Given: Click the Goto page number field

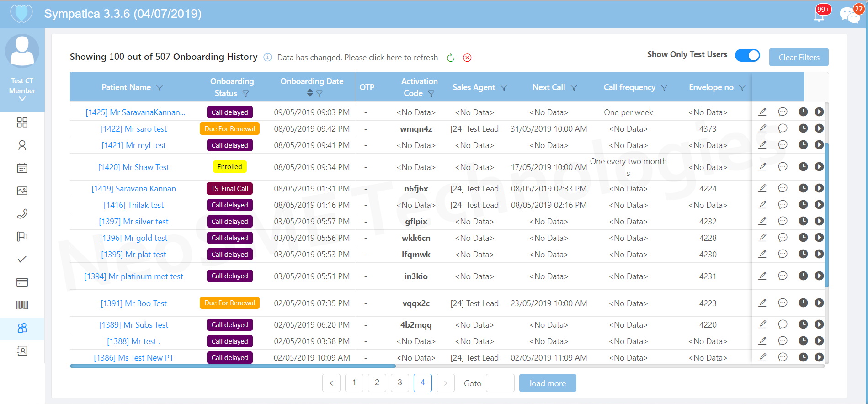Looking at the screenshot, I should tap(500, 383).
